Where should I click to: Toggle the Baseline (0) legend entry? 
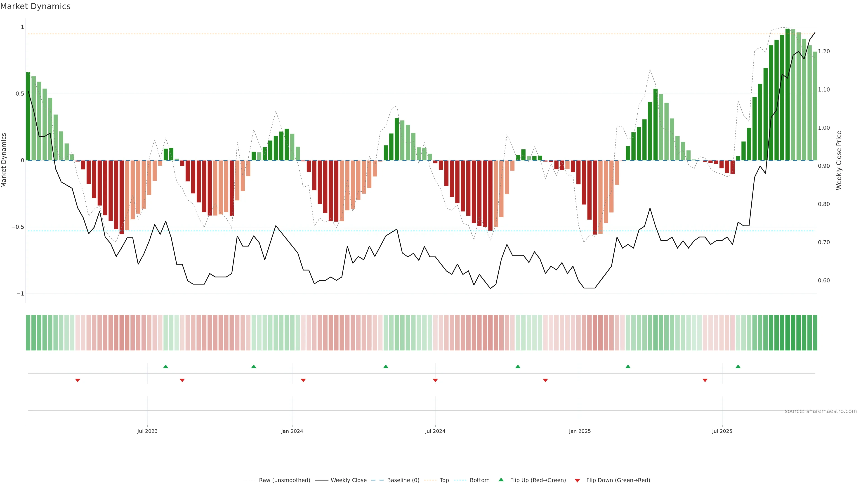click(x=403, y=480)
